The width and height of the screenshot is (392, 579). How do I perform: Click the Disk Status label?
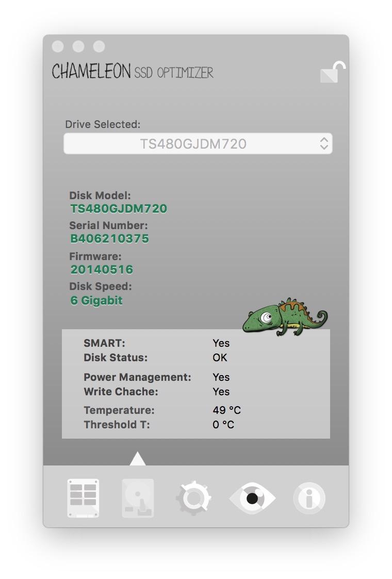tap(116, 358)
